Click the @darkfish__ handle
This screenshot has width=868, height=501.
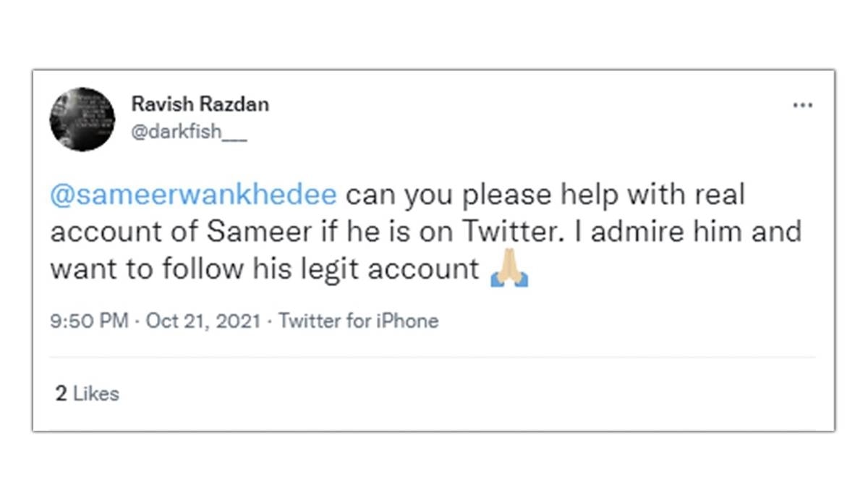pos(188,133)
